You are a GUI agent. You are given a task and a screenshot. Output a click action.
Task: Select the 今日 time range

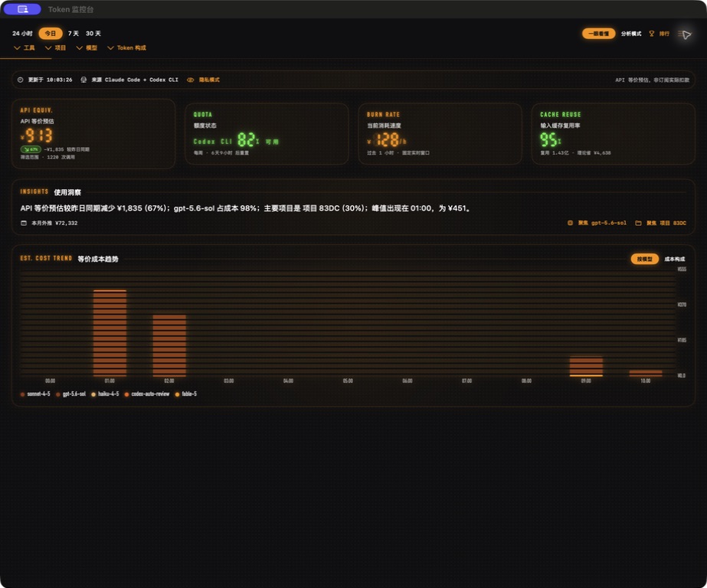click(x=51, y=34)
